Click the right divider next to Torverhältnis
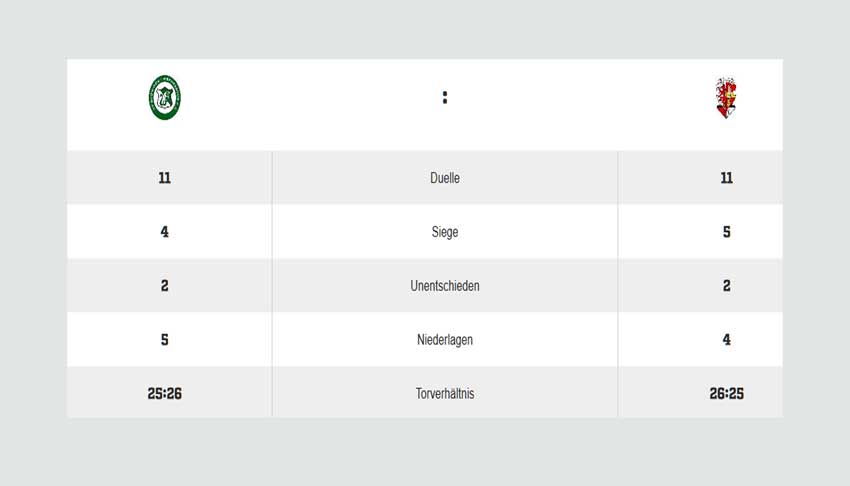850x486 pixels. (x=617, y=392)
